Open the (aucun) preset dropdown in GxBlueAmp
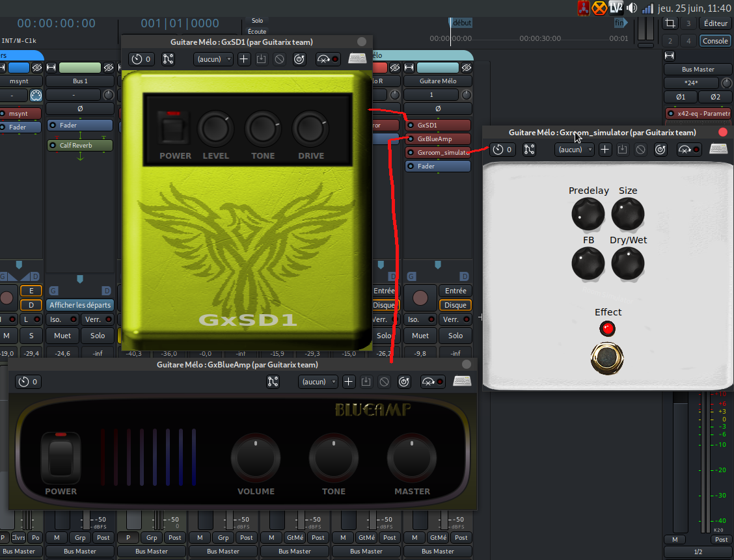Image resolution: width=734 pixels, height=560 pixels. [318, 382]
